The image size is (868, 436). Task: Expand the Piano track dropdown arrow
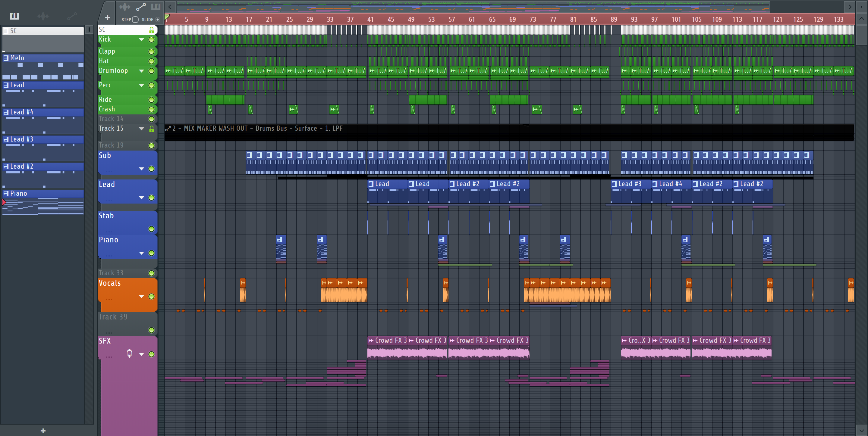pyautogui.click(x=142, y=253)
